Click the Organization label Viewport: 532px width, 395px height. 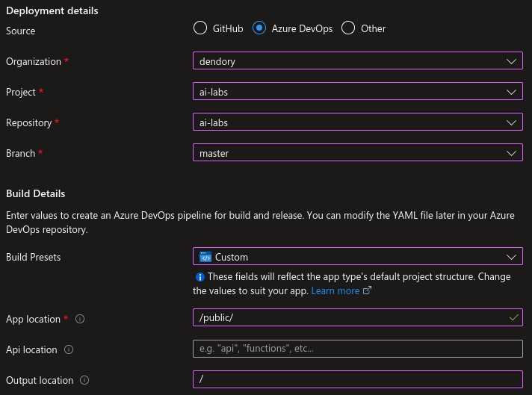click(x=34, y=61)
